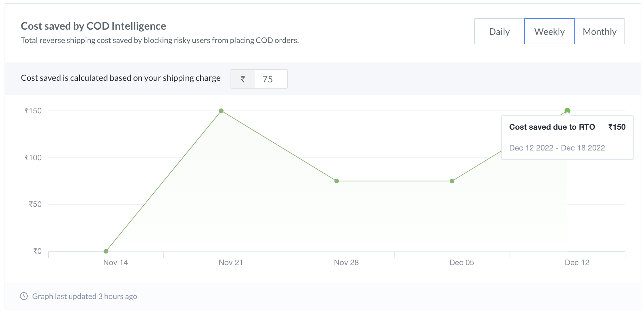Click the Dec 05 x-axis label
The image size is (644, 314).
pos(462,263)
